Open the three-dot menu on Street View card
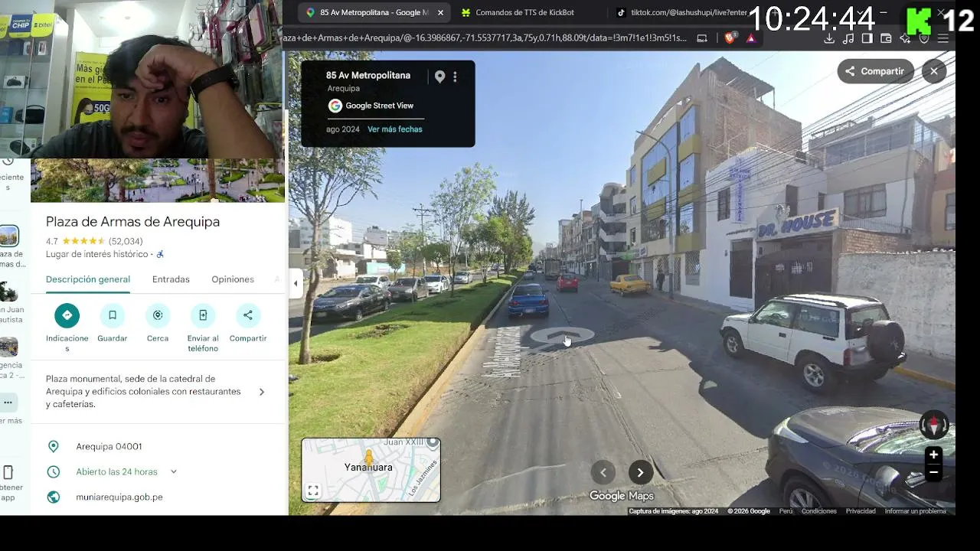Viewport: 980px width, 551px height. coord(455,77)
